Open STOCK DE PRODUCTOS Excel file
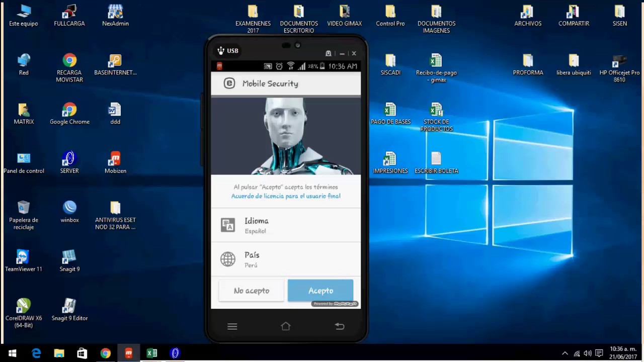 [x=436, y=118]
